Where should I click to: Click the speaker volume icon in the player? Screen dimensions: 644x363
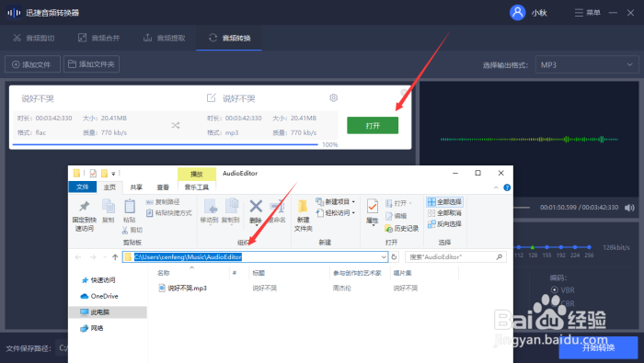tap(629, 208)
